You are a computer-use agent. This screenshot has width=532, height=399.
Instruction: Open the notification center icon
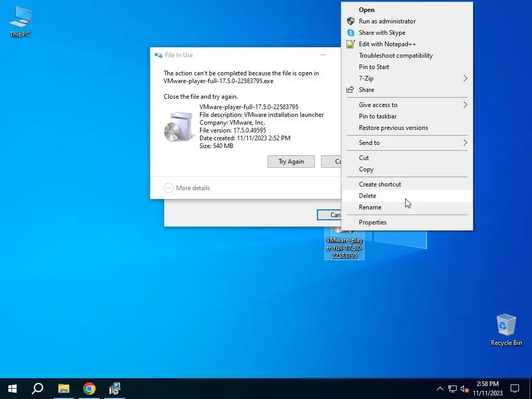pos(515,389)
